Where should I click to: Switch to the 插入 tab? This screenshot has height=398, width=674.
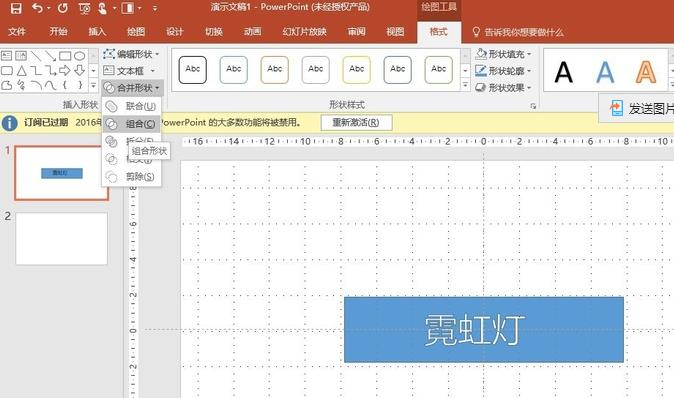pos(97,31)
